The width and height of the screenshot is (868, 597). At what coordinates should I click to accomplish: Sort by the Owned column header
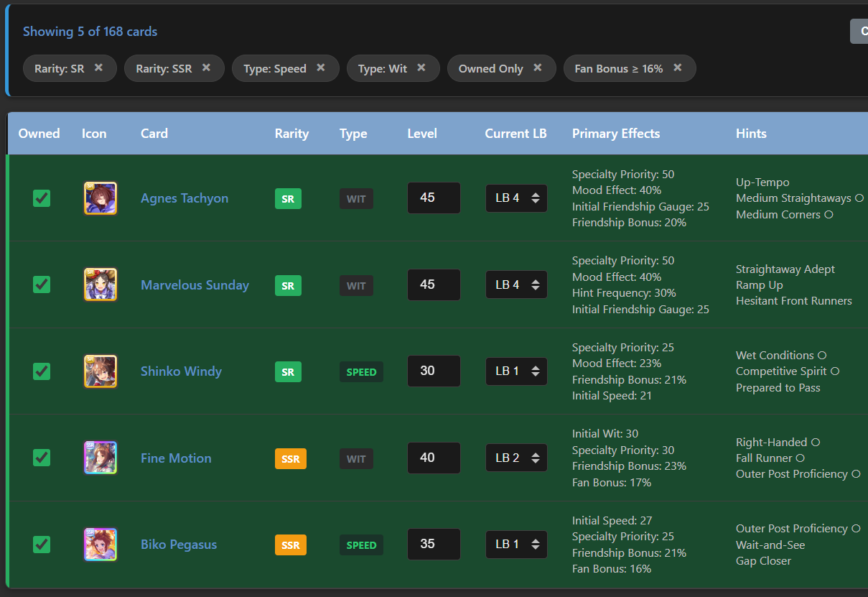(x=39, y=133)
